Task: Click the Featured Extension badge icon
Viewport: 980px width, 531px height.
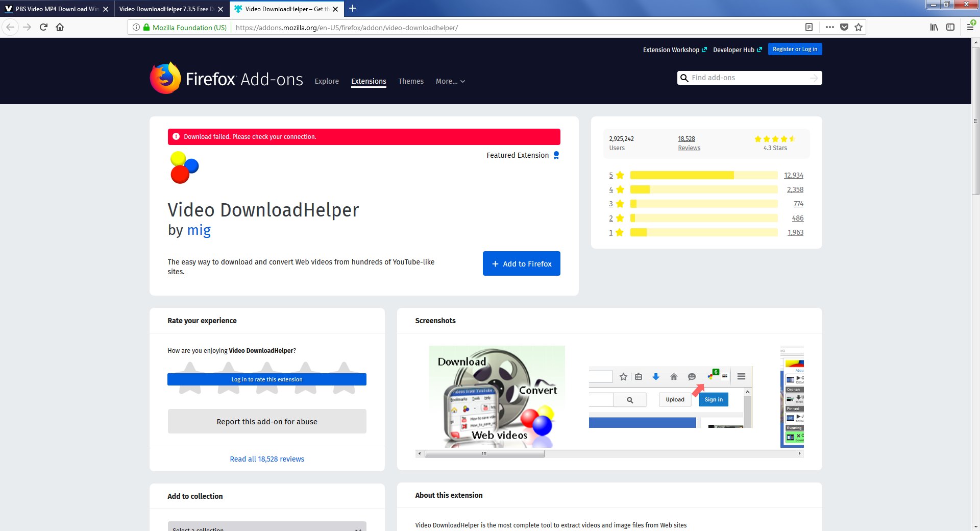Action: click(556, 155)
